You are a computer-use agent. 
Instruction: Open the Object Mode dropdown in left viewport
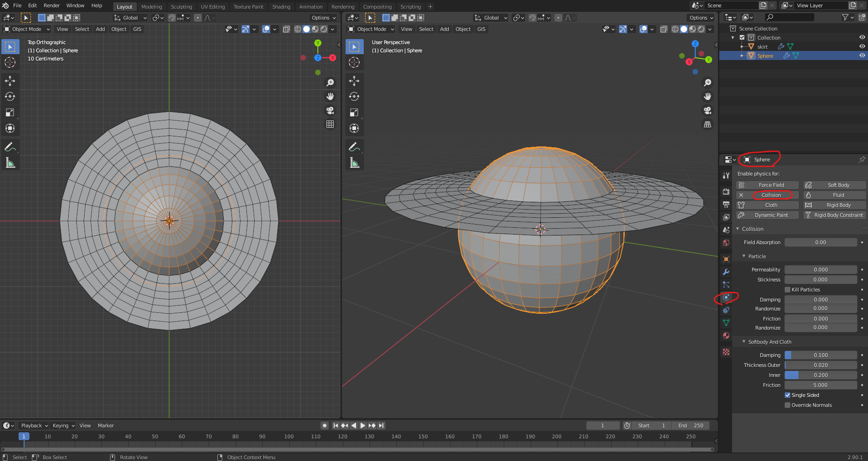(27, 29)
